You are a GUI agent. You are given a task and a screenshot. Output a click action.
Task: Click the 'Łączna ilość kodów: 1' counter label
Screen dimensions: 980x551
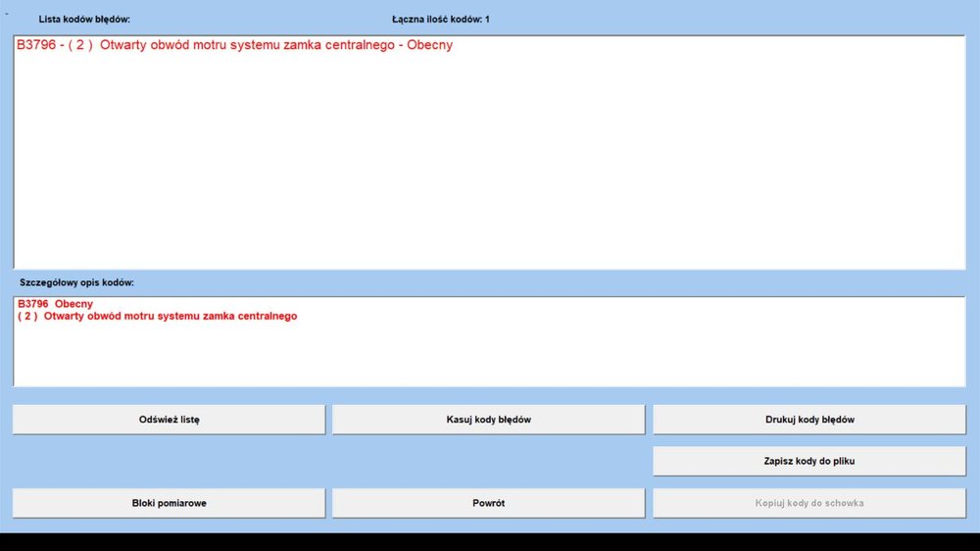[x=440, y=20]
